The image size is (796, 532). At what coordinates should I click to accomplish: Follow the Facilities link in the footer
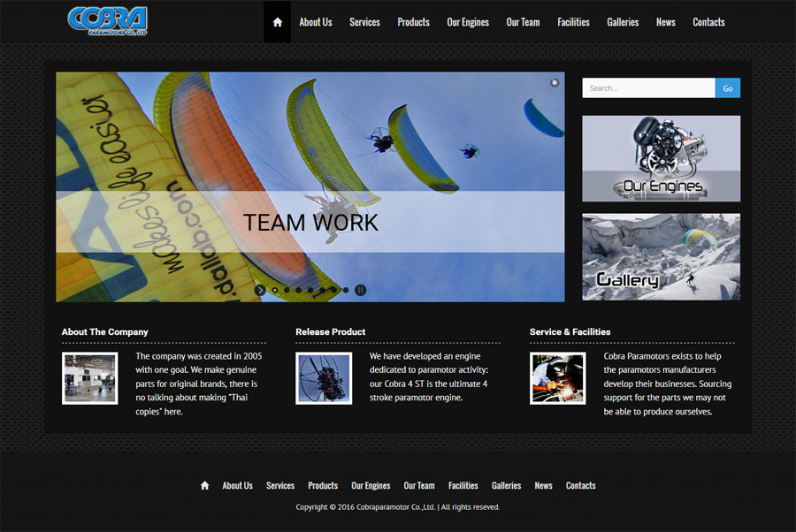[463, 485]
